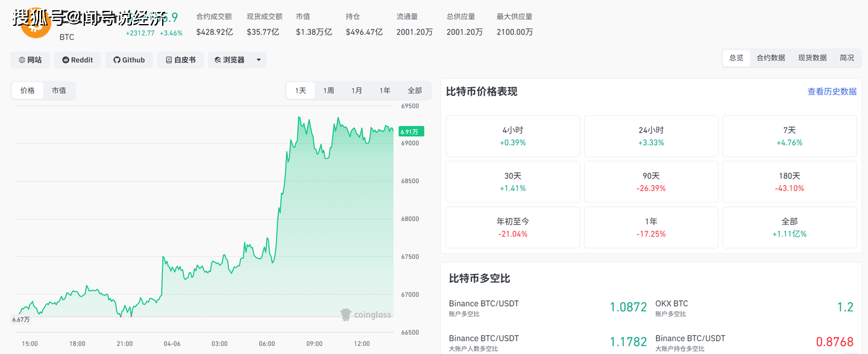Screen dimensions: 868x354
Task: Click 查看历史数据 link
Action: (832, 92)
